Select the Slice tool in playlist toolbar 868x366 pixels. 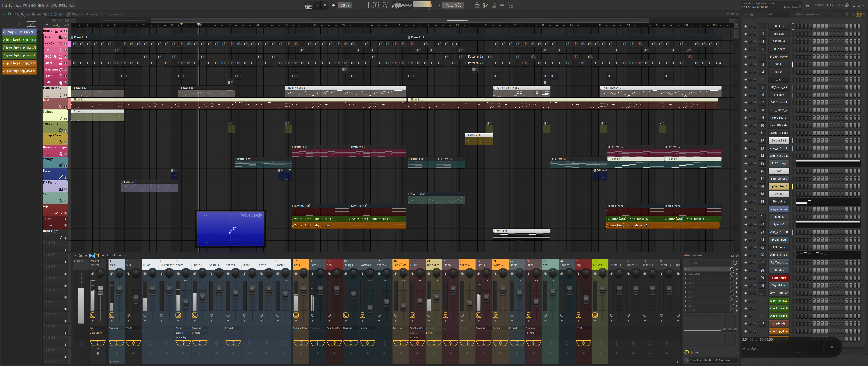[x=44, y=14]
